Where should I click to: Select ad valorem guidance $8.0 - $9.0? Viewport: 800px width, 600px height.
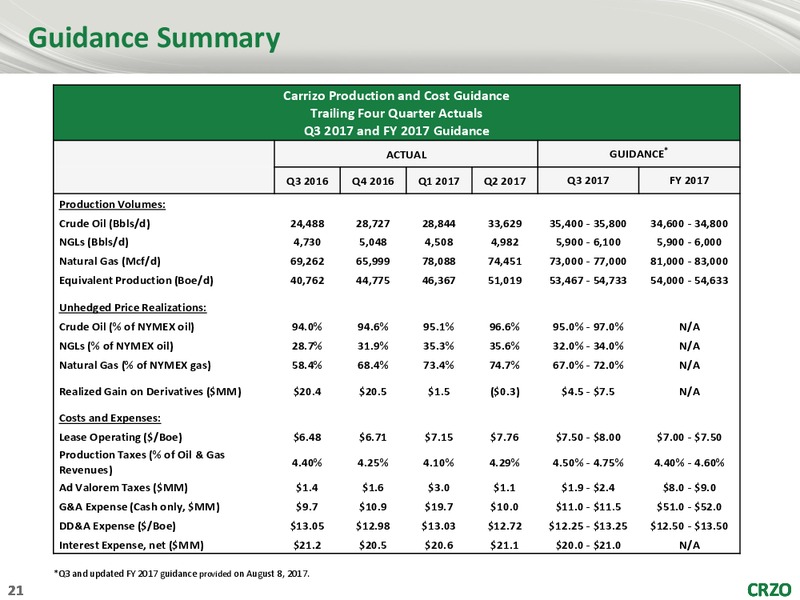tap(689, 488)
